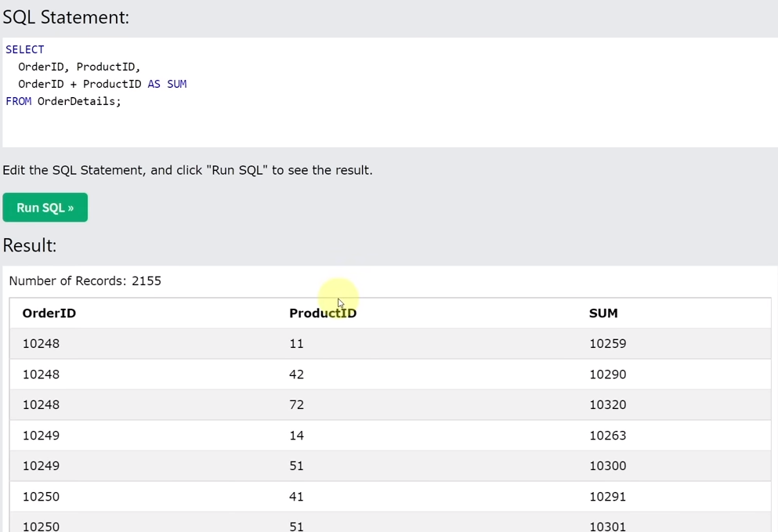This screenshot has width=778, height=532.
Task: Click SUM cell value 10263
Action: [608, 435]
